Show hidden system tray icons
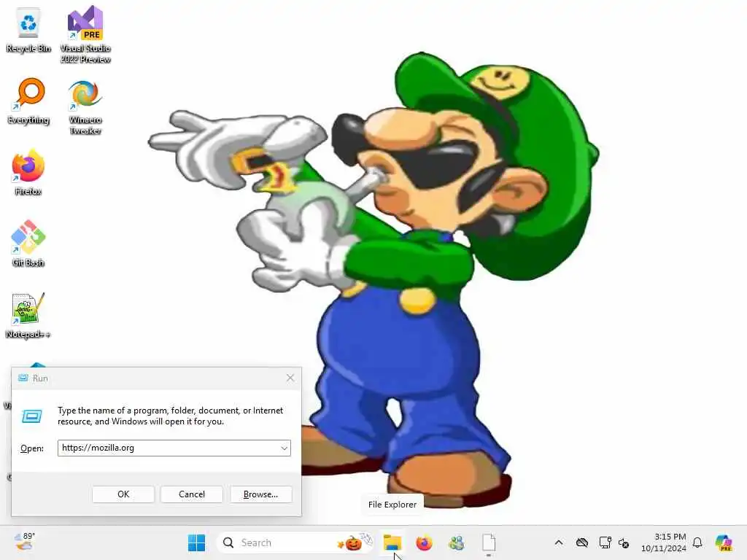Screen dimensions: 747x560 point(559,542)
